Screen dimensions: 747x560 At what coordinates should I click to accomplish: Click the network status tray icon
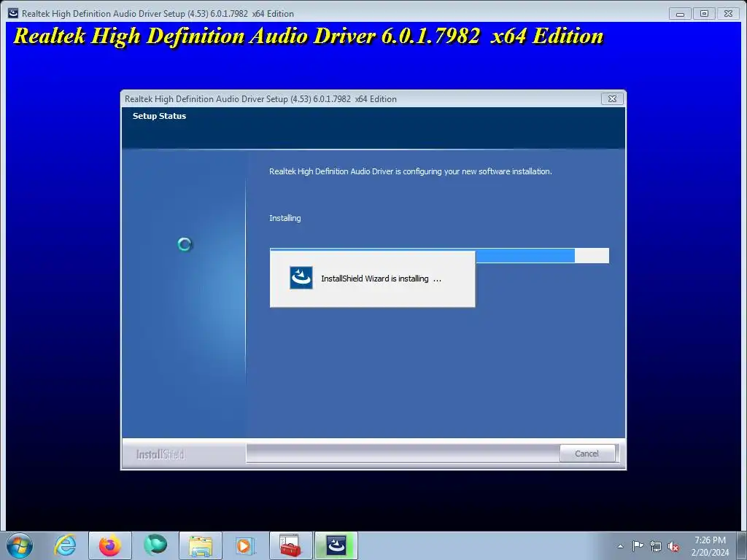click(656, 546)
